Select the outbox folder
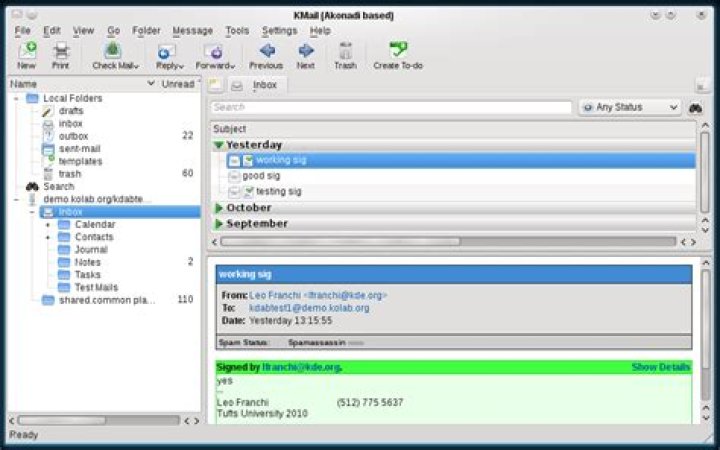Screen dimensions: 720x450 73,136
